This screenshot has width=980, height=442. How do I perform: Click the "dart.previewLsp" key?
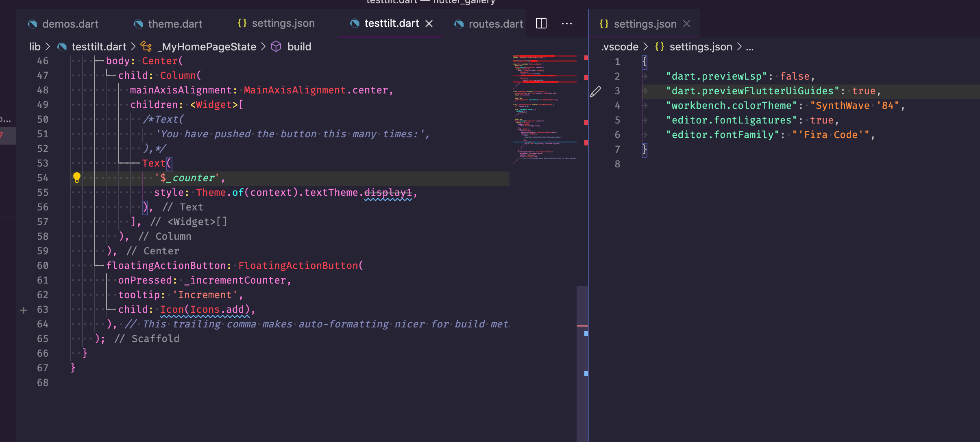(716, 76)
